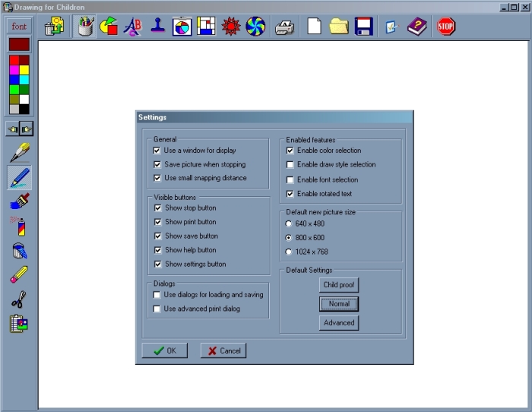Screen dimensions: 532x412
Task: Click the printer icon in toolbar
Action: [285, 27]
